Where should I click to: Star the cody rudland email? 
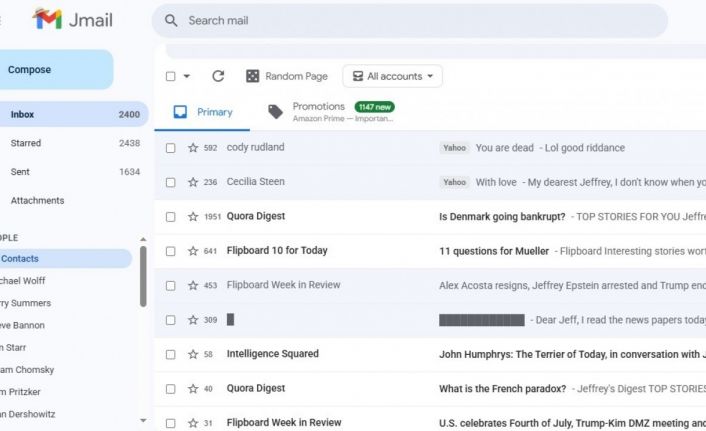coord(193,148)
